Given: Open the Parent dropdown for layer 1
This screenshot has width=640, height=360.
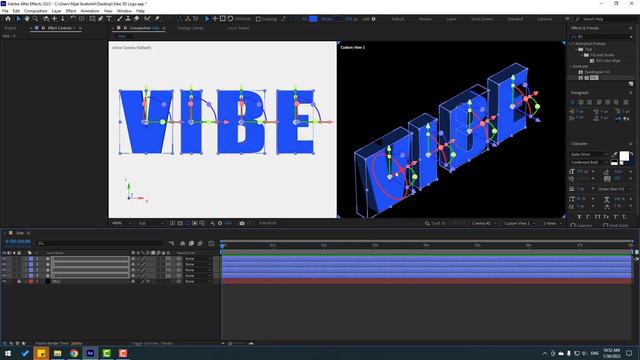Looking at the screenshot, I should point(198,258).
